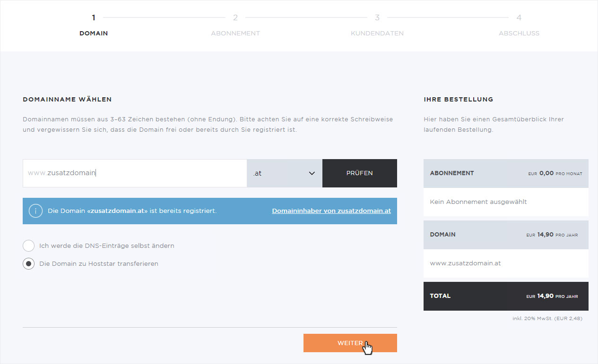
Task: Go to step 3 Kundendaten
Action: [377, 25]
